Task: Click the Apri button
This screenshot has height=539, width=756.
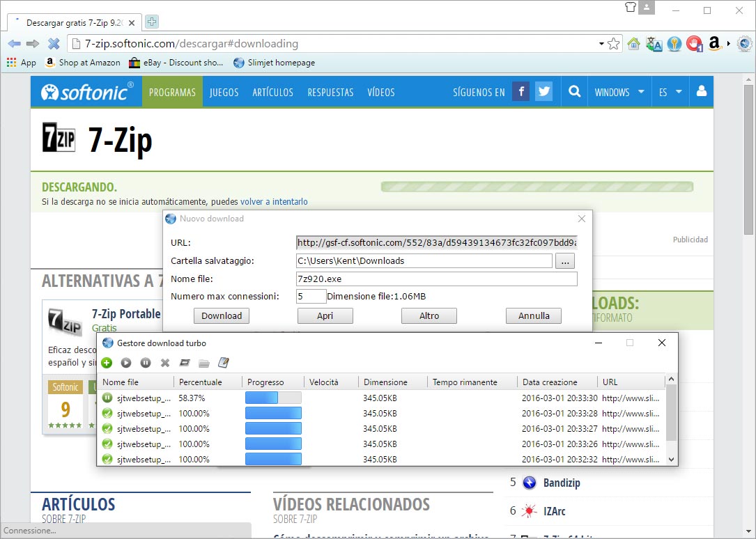Action: pyautogui.click(x=325, y=315)
